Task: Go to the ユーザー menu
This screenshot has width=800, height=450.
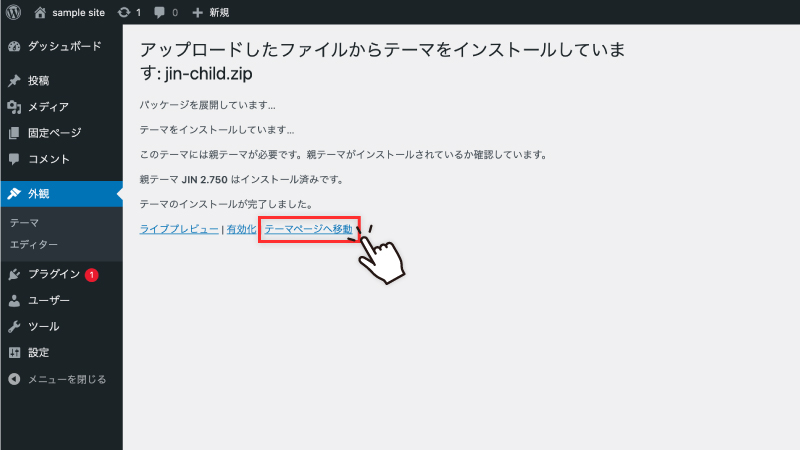Action: click(61, 301)
